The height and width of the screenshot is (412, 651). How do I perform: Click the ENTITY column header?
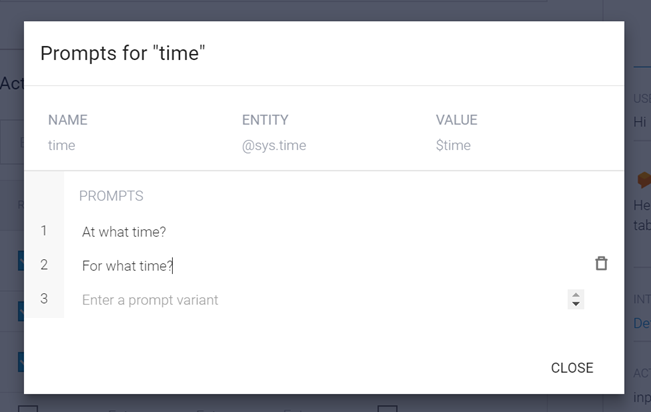(265, 120)
